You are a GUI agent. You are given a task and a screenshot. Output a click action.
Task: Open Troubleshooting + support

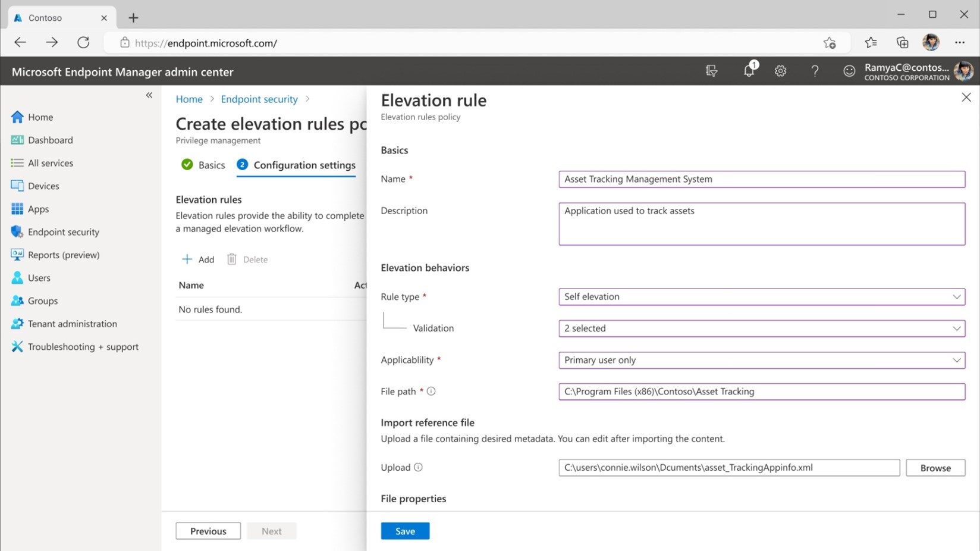(x=83, y=346)
